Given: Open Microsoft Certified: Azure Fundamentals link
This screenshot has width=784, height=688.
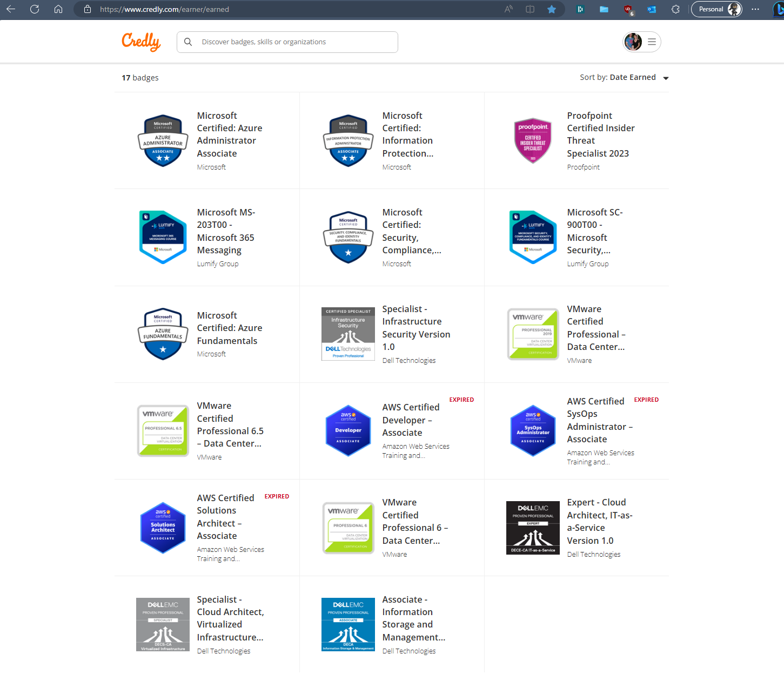Looking at the screenshot, I should click(229, 328).
